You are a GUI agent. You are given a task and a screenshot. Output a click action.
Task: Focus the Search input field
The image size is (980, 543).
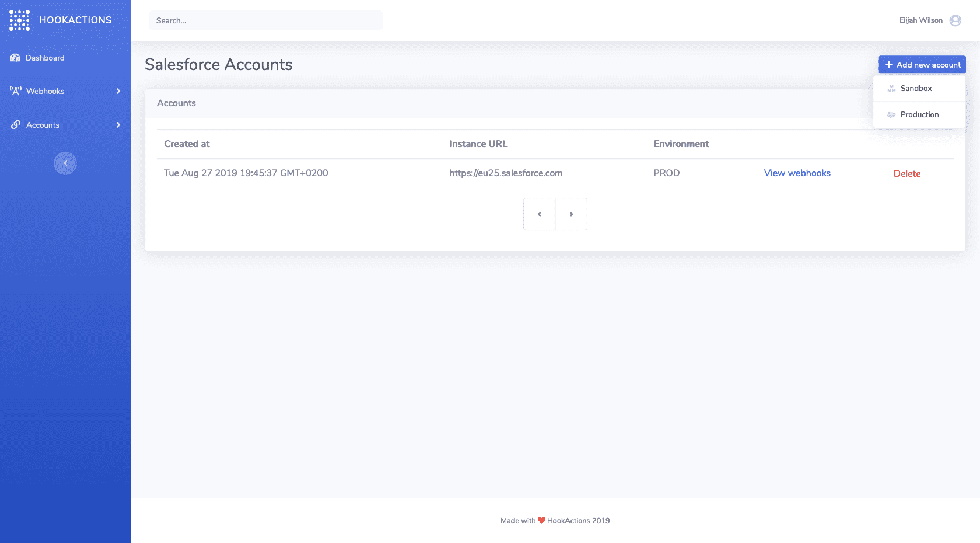pos(266,20)
